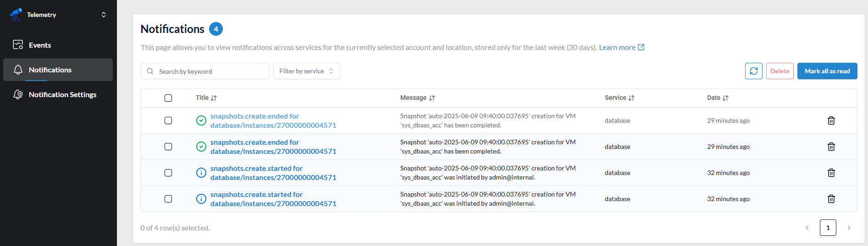Click the Service column sort icon
This screenshot has height=246, width=868.
pyautogui.click(x=631, y=98)
